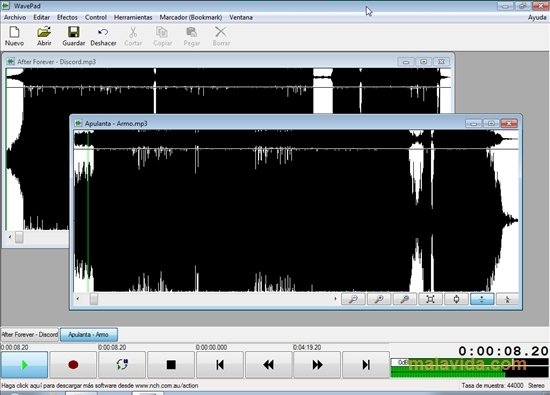Zoom out with the first magnifier button
This screenshot has width=550, height=395.
(x=353, y=299)
